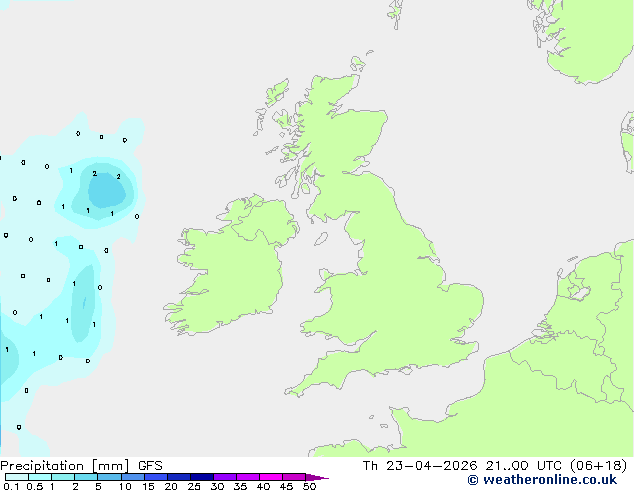Pick the 35–40 mm legend swatch

(248, 477)
